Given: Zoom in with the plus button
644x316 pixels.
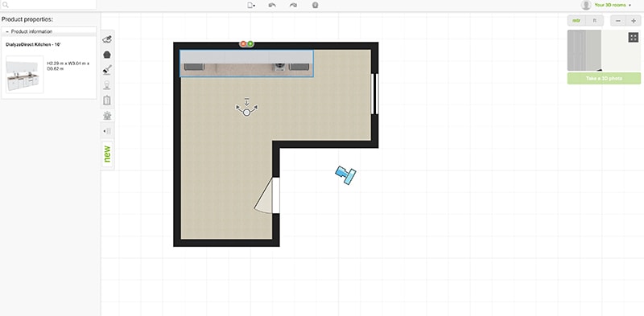Looking at the screenshot, I should (634, 21).
